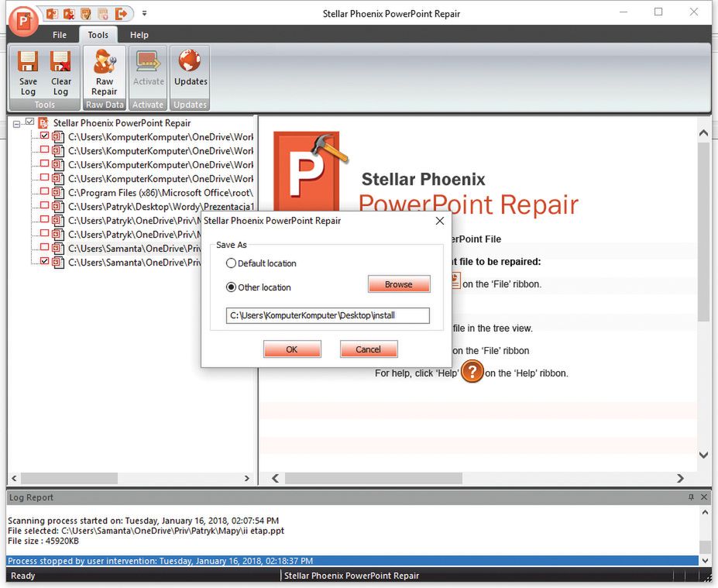Click the exit arrow icon in quick access toolbar
Screen dimensions: 718x588
click(121, 14)
